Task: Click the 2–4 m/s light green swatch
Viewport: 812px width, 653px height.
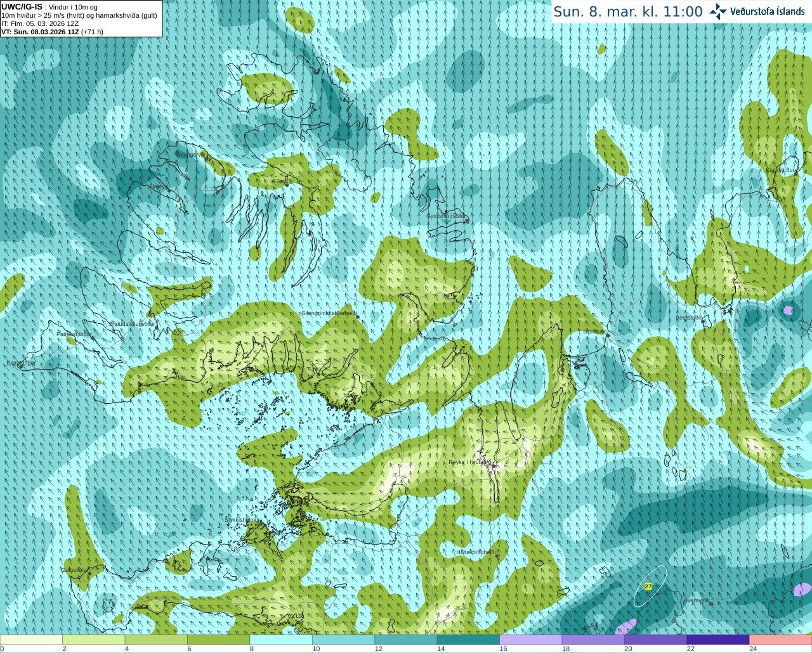Action: 94,640
